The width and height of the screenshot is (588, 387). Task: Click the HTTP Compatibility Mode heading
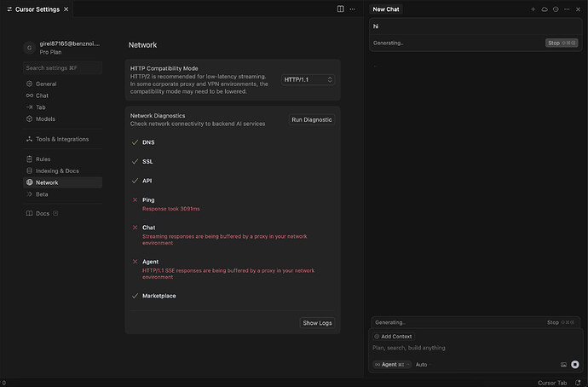164,68
